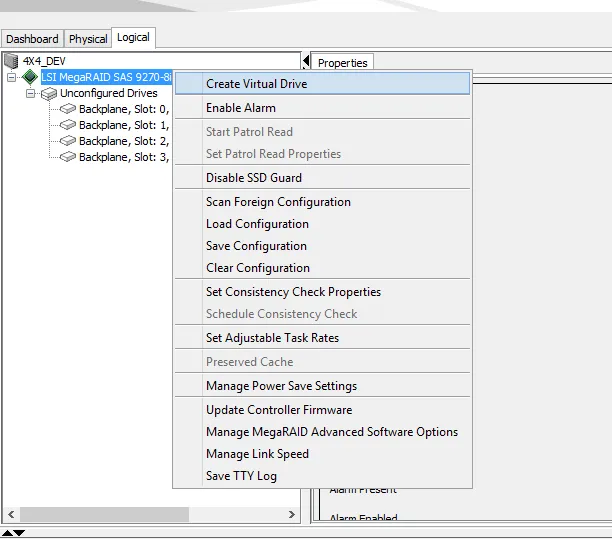Click the tree pane scroll right arrow
This screenshot has height=539, width=612.
(x=292, y=514)
